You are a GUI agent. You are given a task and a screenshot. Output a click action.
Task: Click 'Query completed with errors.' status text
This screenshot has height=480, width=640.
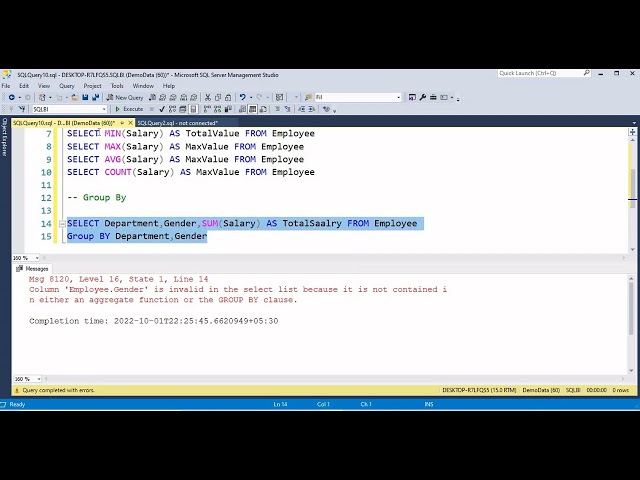click(59, 391)
